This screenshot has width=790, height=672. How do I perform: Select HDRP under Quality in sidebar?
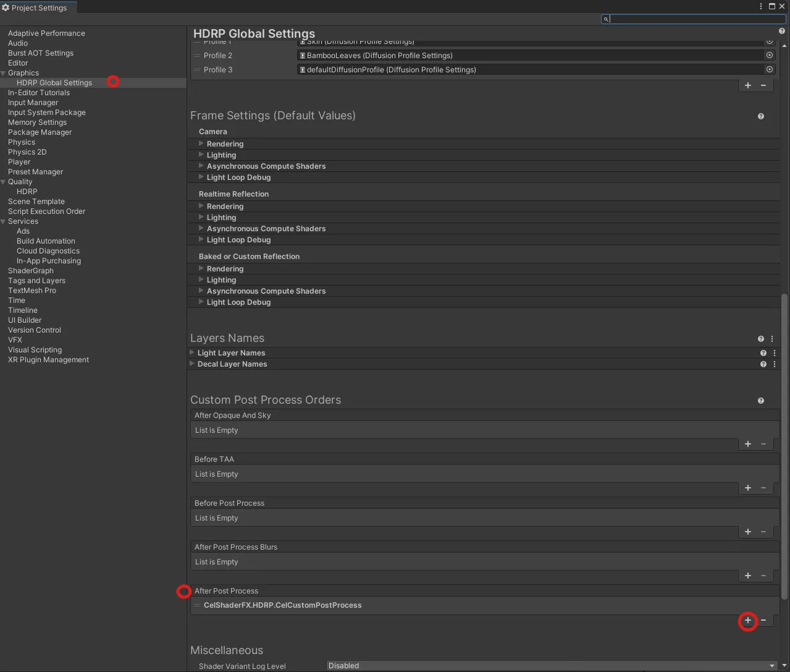coord(27,191)
